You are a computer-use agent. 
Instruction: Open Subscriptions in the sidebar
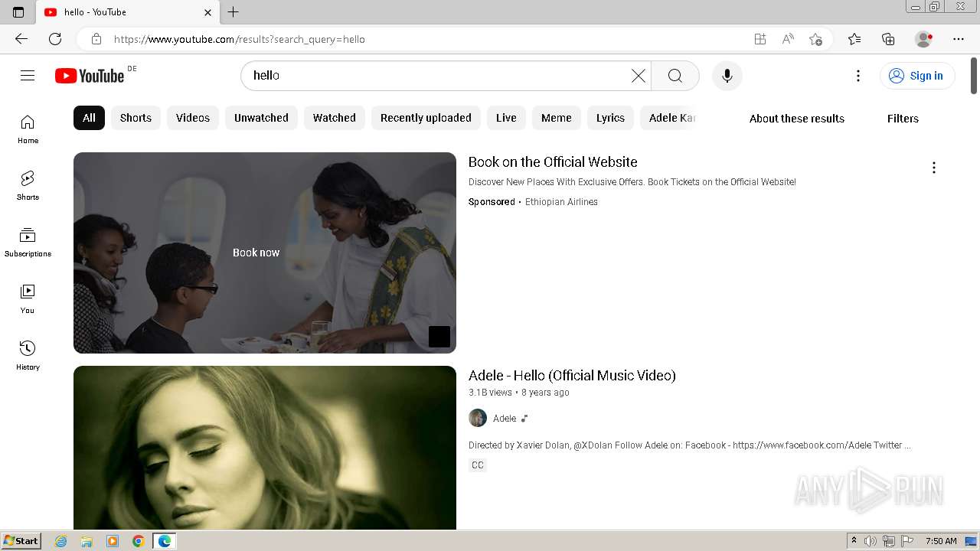[x=28, y=243]
